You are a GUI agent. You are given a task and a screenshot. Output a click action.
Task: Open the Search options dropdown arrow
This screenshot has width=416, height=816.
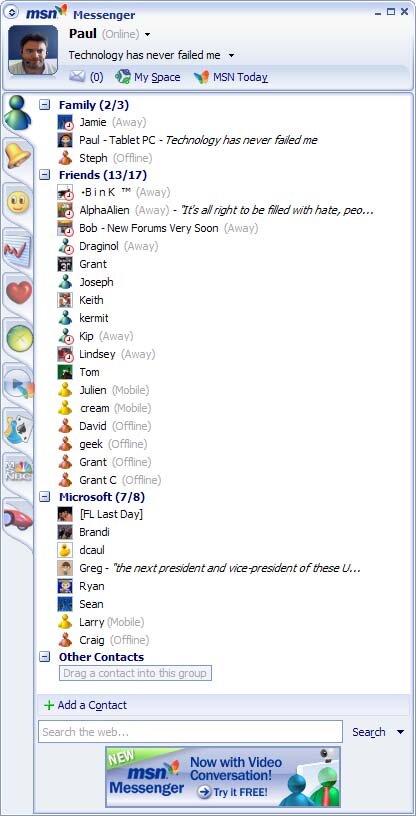click(400, 732)
